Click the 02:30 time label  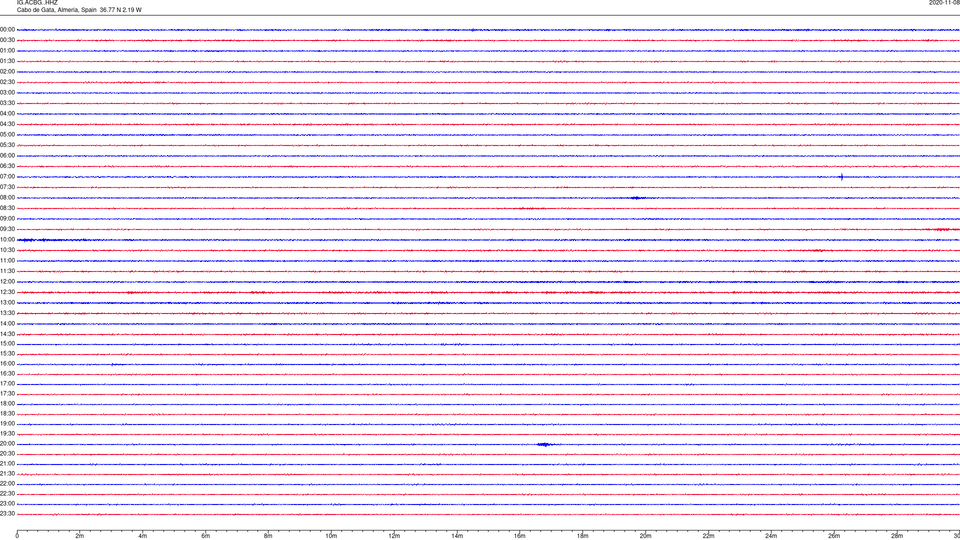[x=7, y=82]
